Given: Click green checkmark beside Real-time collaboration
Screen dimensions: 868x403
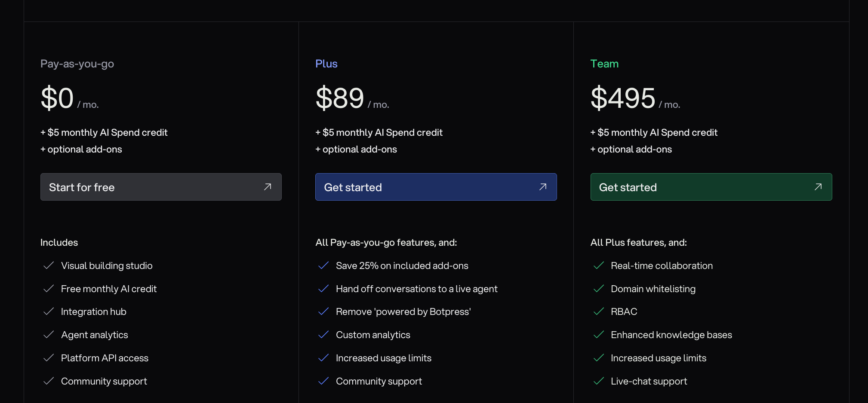Looking at the screenshot, I should (x=598, y=266).
